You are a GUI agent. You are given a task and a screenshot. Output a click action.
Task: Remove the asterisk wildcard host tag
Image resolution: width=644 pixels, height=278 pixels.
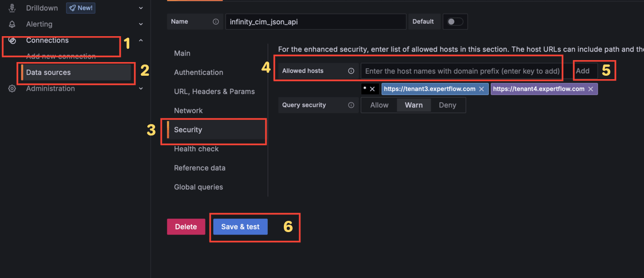[372, 89]
